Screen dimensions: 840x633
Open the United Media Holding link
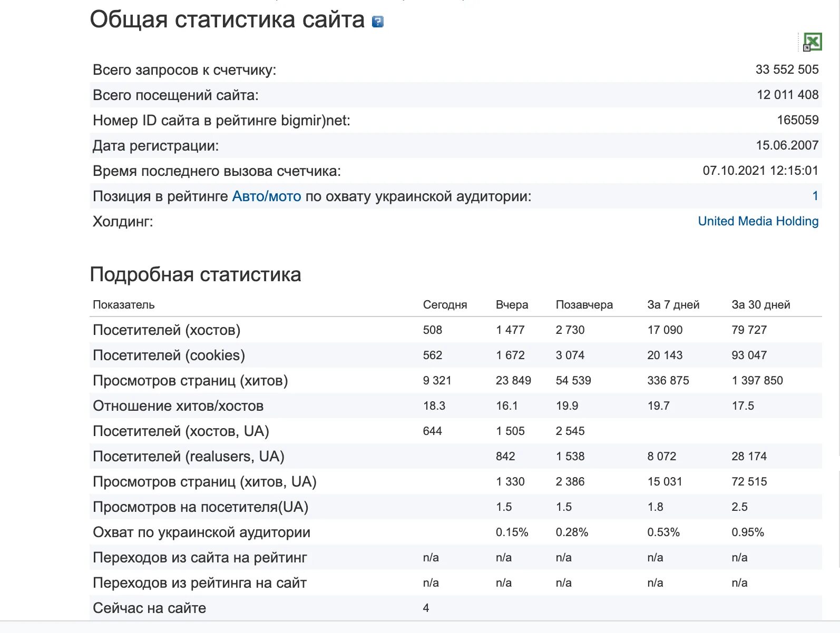[758, 221]
